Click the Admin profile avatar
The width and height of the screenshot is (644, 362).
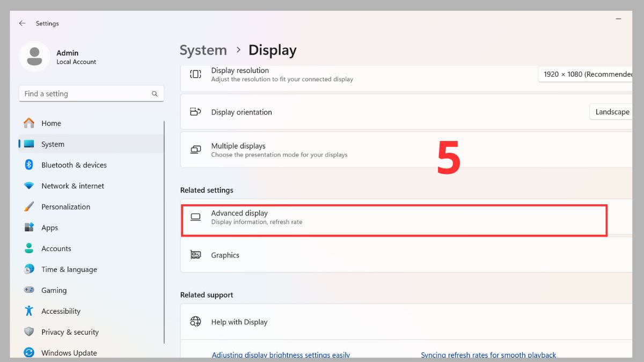click(35, 56)
